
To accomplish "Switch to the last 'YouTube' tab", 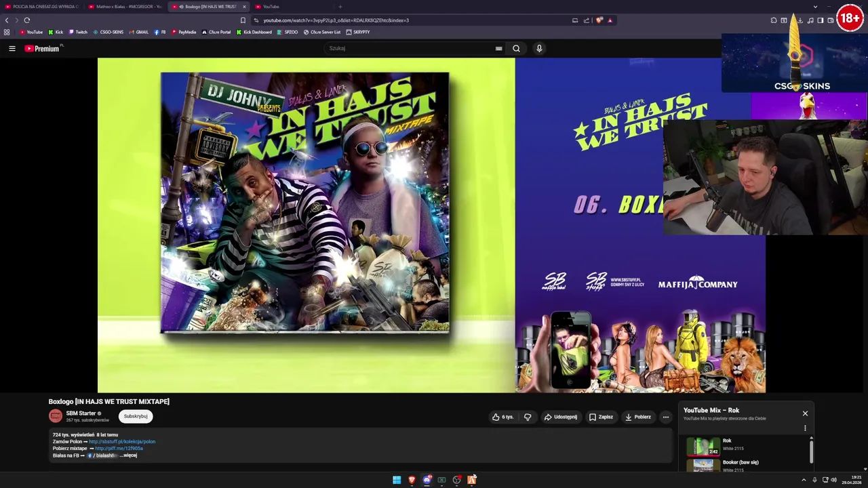I will coord(292,7).
